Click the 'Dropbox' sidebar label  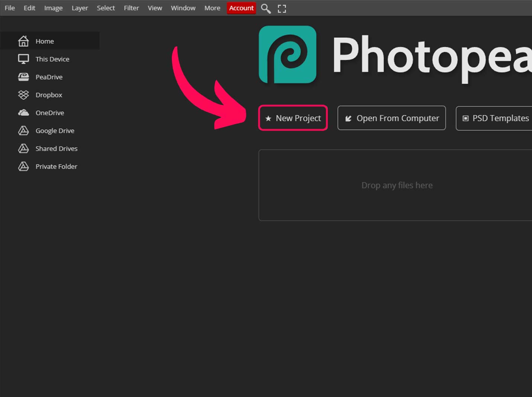click(x=49, y=95)
